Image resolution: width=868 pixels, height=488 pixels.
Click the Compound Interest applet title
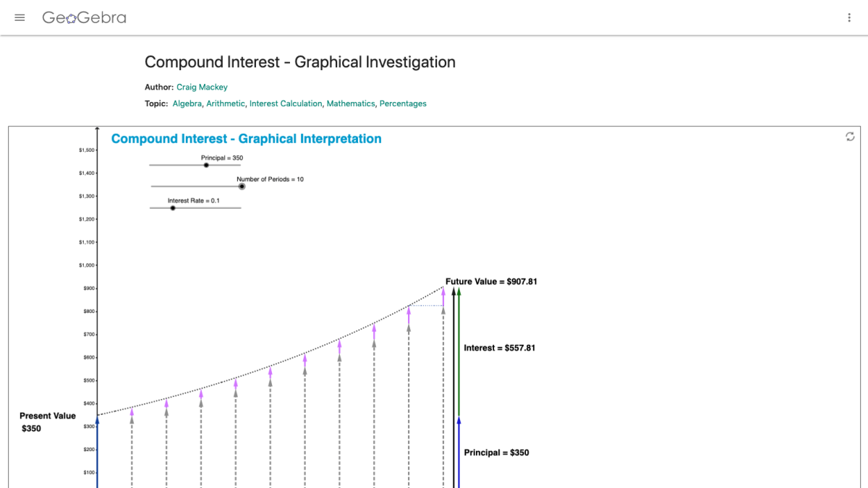pos(246,138)
